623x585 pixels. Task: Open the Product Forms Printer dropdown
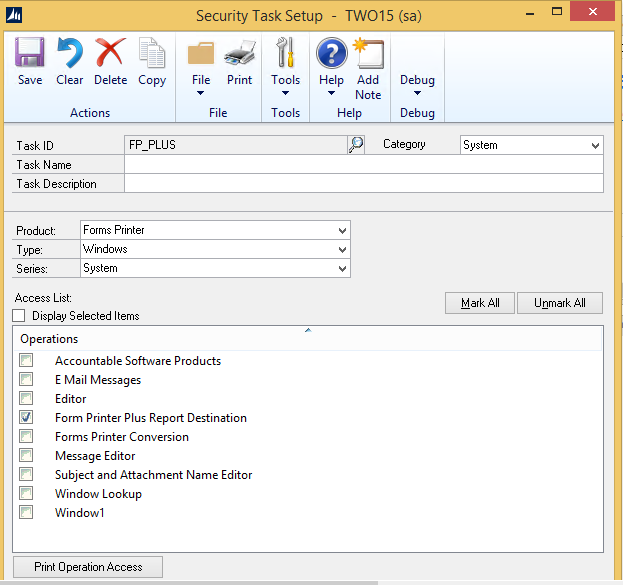tap(215, 230)
